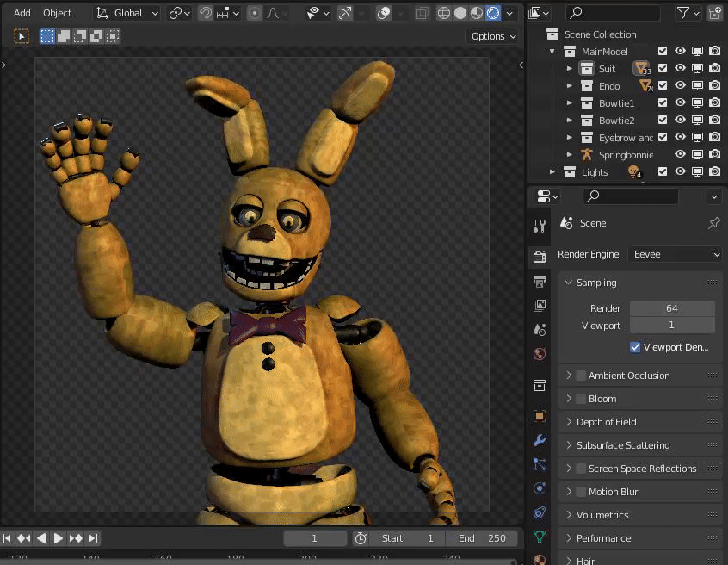Hide the Suit collection in viewport
The height and width of the screenshot is (565, 728).
(680, 69)
